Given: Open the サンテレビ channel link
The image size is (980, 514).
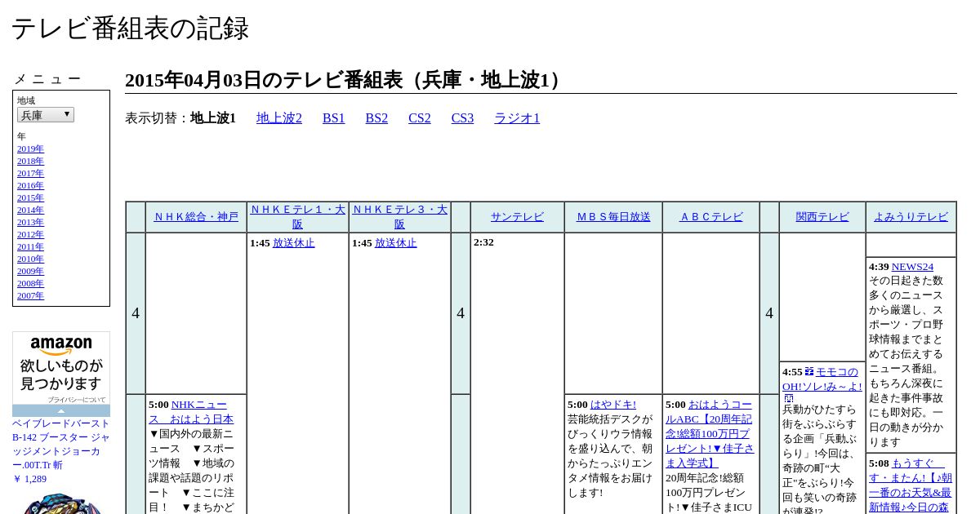Looking at the screenshot, I should tap(517, 217).
